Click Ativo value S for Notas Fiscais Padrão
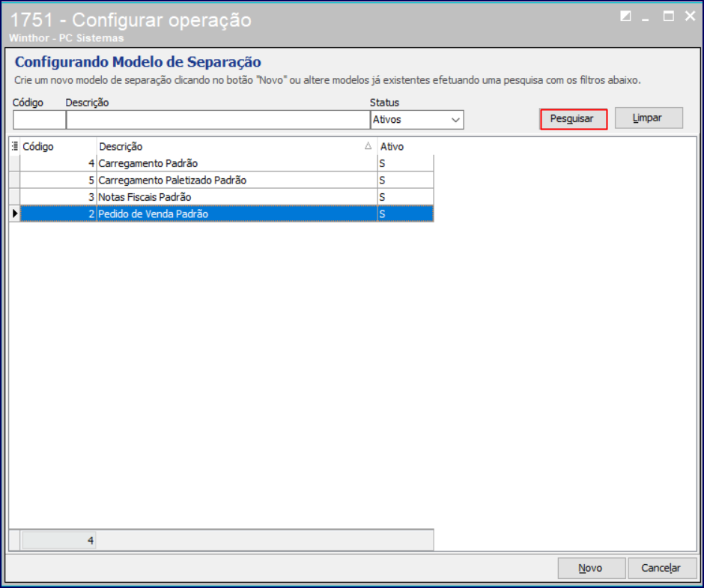The width and height of the screenshot is (704, 588). pos(405,197)
